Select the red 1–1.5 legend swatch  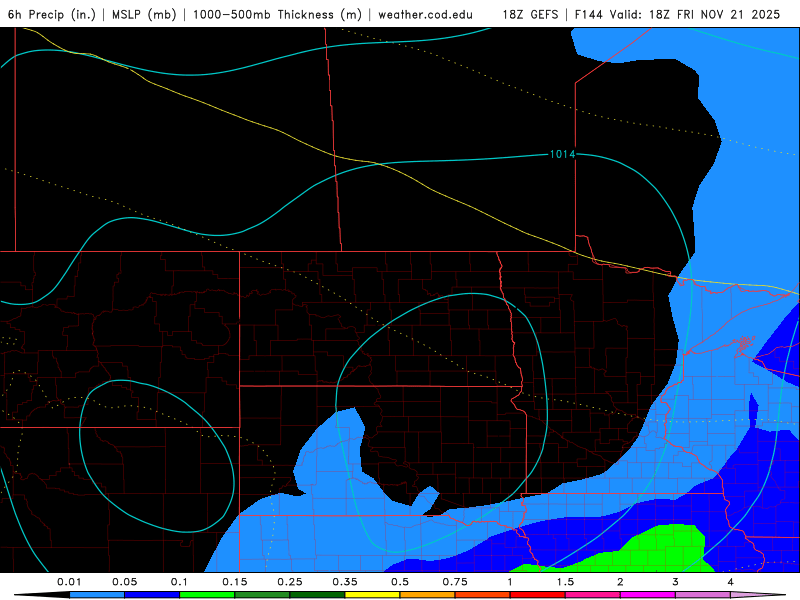click(x=538, y=595)
